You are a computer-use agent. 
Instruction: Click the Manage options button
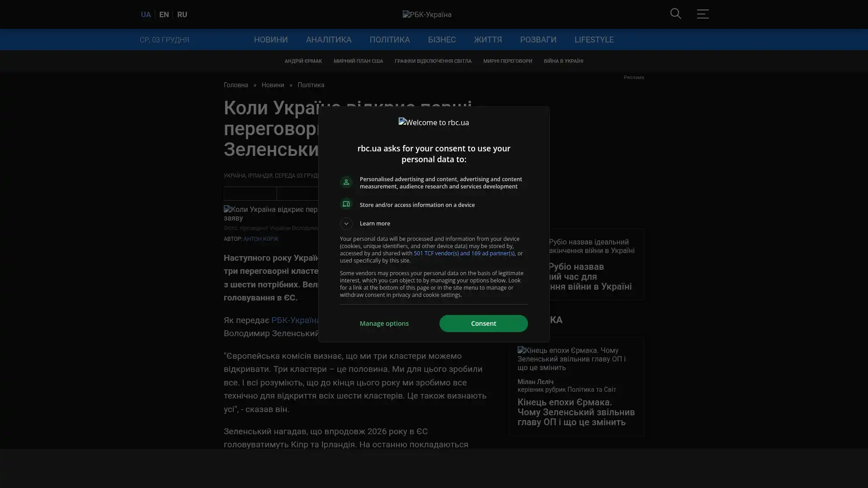[x=384, y=324]
